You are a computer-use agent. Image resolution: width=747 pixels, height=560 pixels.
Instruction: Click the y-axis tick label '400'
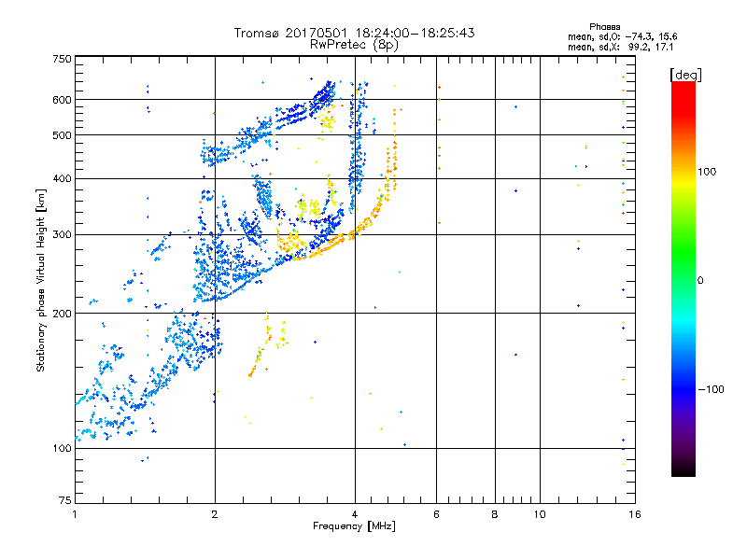point(62,179)
